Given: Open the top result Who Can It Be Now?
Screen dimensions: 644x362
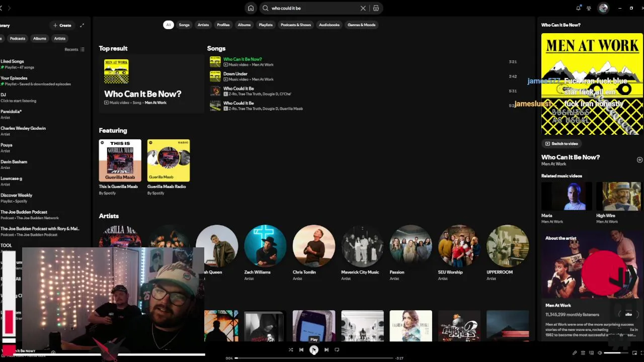Looking at the screenshot, I should [x=150, y=83].
